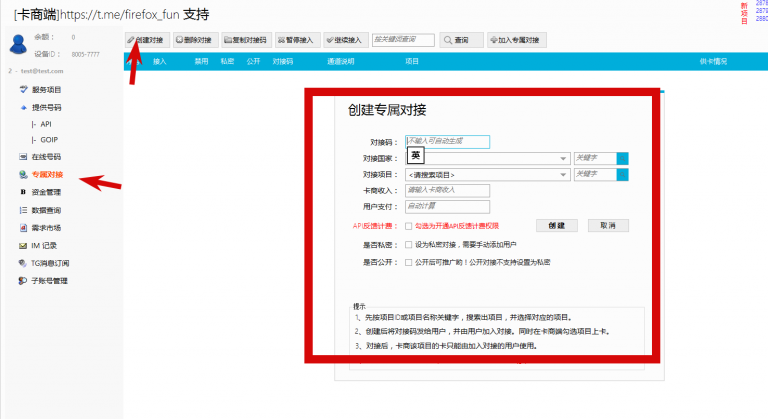Focus the 用户支付 input field
This screenshot has width=768, height=419.
pos(447,206)
